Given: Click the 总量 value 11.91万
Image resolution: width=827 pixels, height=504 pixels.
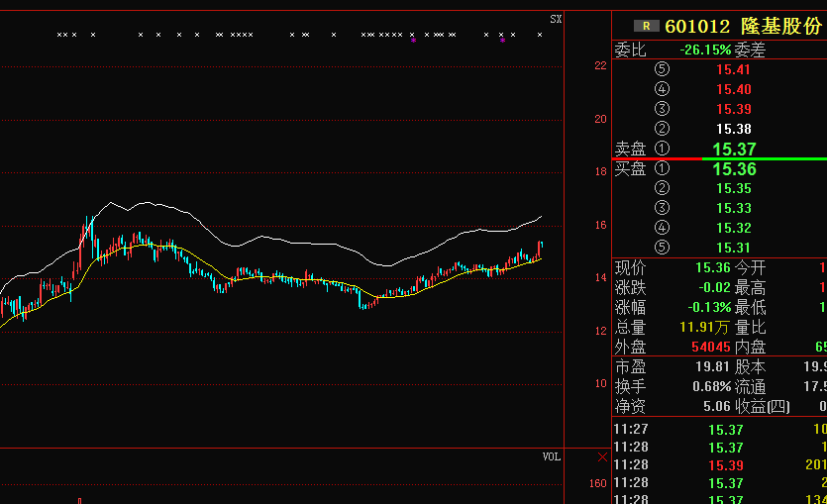Looking at the screenshot, I should point(704,328).
